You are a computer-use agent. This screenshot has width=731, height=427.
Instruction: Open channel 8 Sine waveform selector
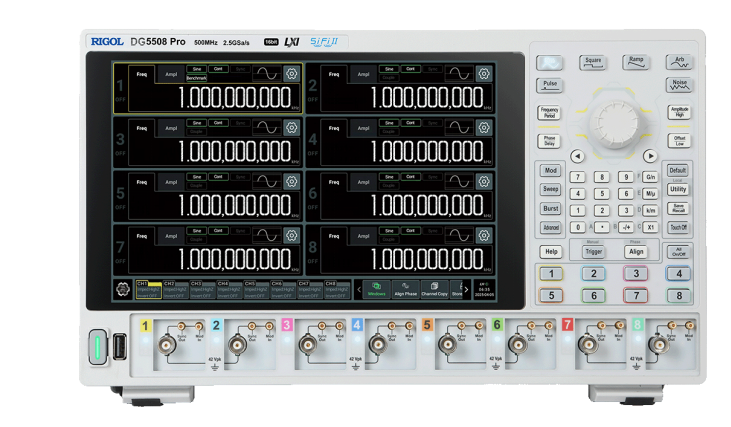click(x=389, y=231)
